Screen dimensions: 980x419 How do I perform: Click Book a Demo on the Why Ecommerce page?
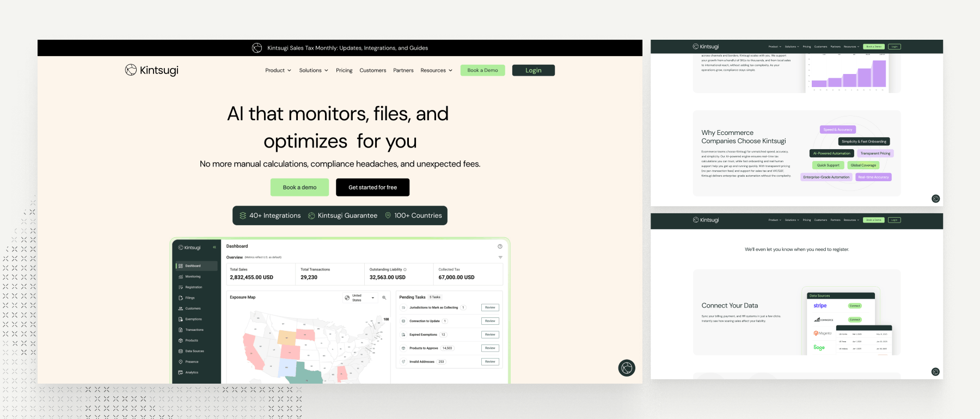(874, 47)
